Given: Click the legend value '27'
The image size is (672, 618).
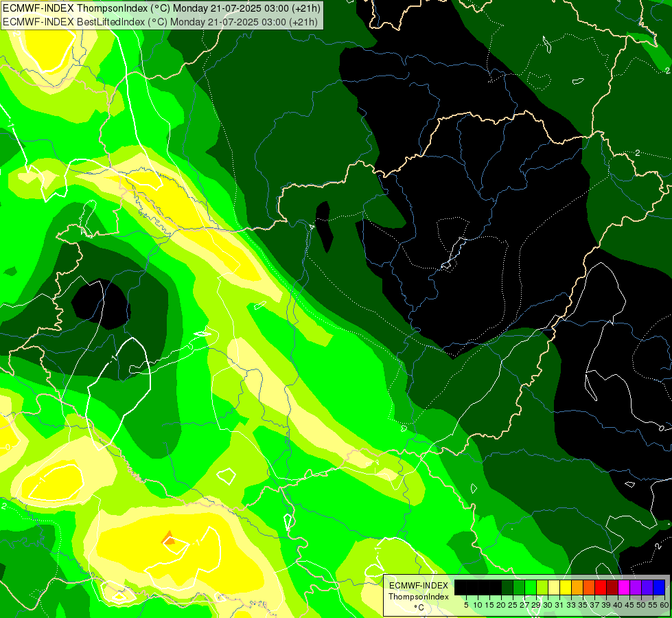Looking at the screenshot, I should pos(525,605).
